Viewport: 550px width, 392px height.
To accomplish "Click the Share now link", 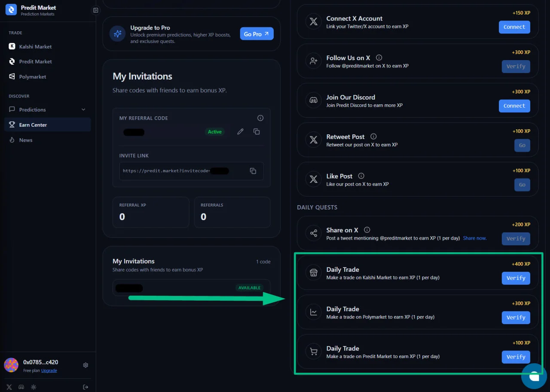I will point(475,238).
